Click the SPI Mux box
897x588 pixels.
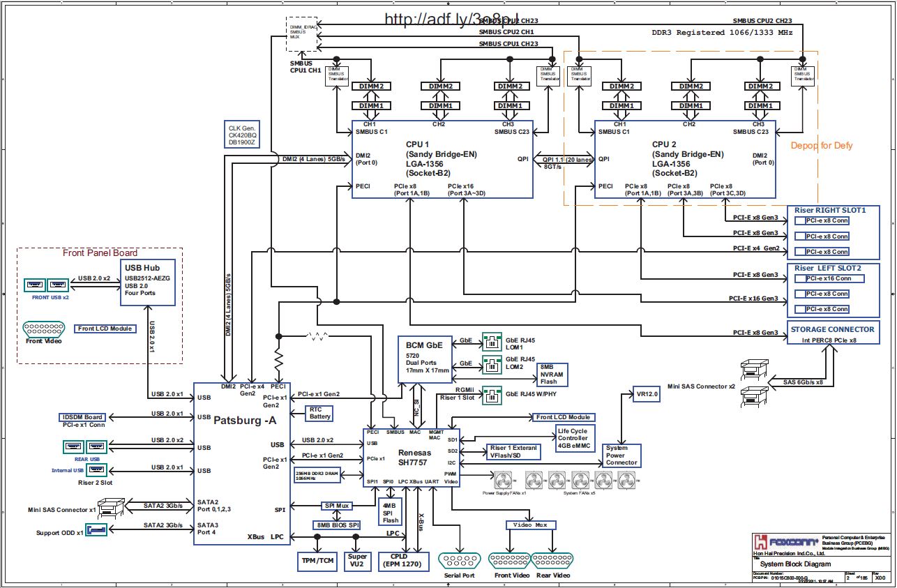coord(338,505)
